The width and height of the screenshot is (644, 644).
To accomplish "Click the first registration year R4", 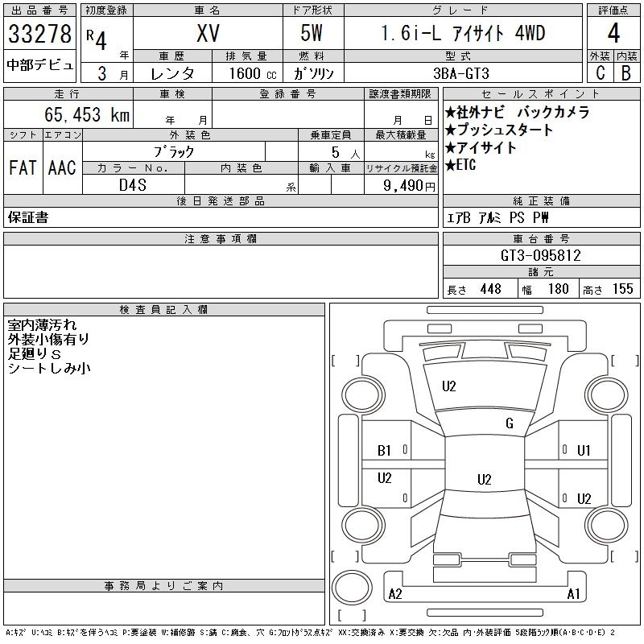I will (97, 39).
